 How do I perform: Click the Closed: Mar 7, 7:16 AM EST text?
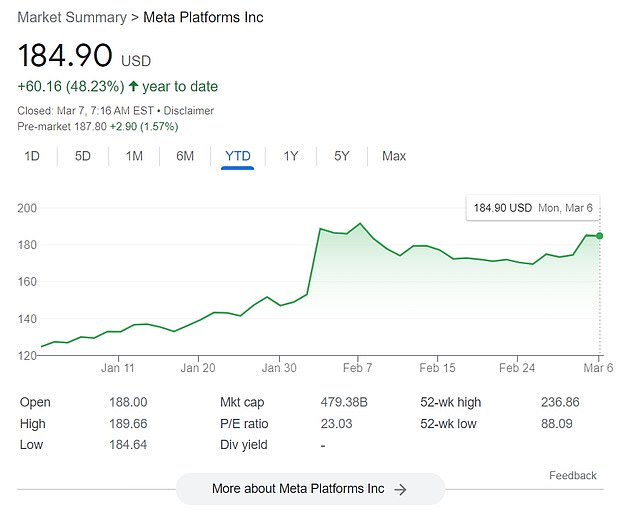point(85,111)
